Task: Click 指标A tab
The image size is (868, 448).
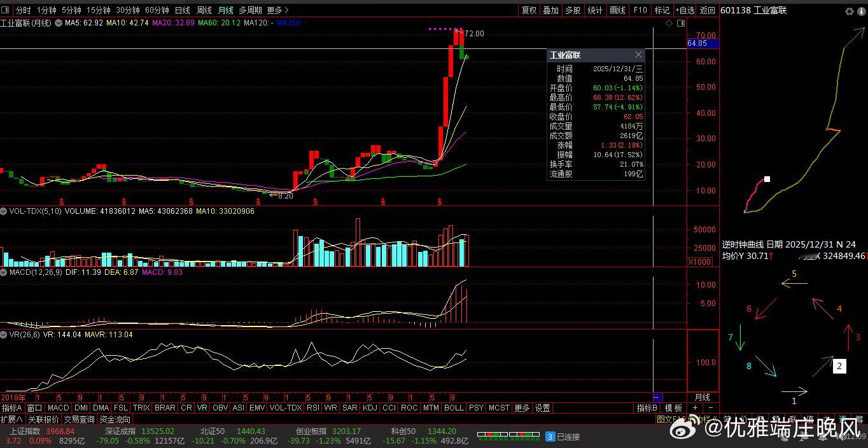Action: pos(12,408)
